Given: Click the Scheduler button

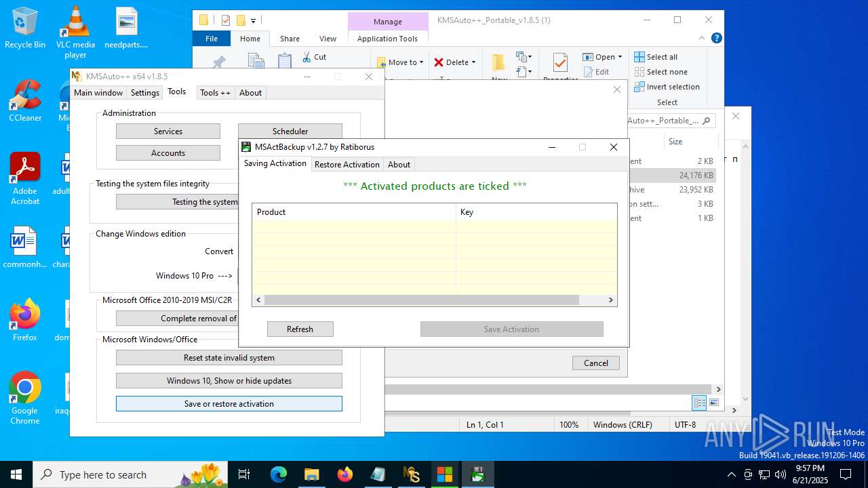Looking at the screenshot, I should pyautogui.click(x=290, y=131).
